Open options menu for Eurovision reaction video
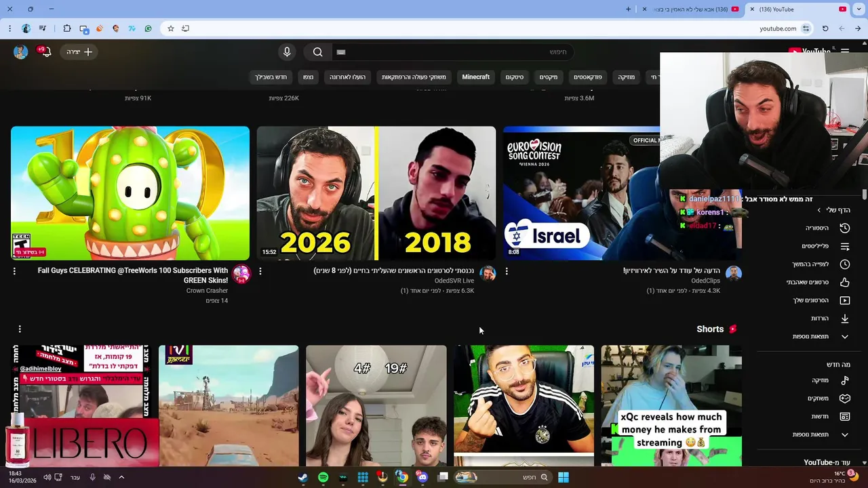This screenshot has height=488, width=868. click(507, 271)
